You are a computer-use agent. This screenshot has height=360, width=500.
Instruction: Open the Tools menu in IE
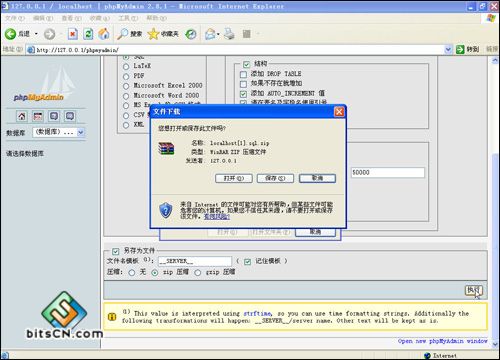pyautogui.click(x=128, y=18)
